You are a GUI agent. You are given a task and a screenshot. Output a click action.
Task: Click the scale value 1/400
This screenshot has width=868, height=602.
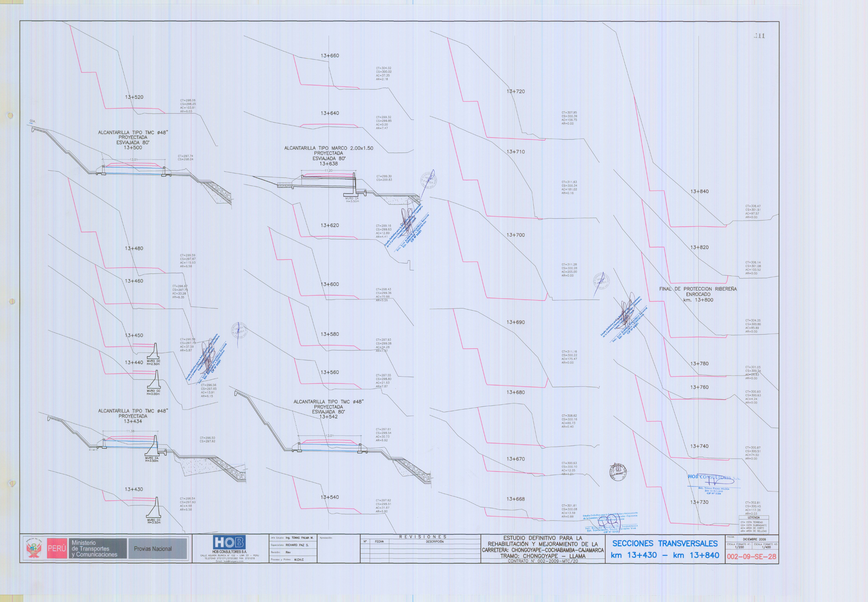[766, 547]
